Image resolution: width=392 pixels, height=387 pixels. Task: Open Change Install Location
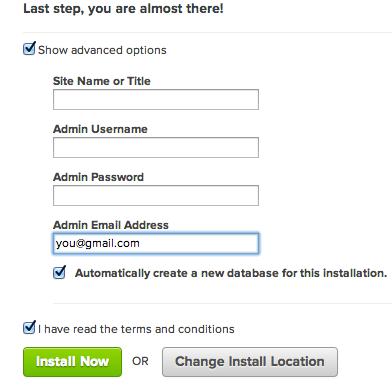pos(250,362)
